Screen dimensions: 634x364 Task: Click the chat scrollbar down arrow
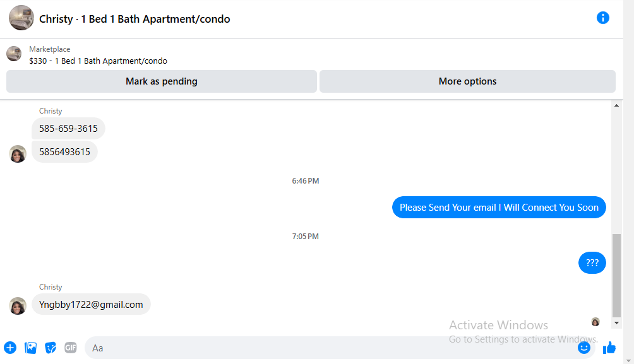tap(616, 323)
